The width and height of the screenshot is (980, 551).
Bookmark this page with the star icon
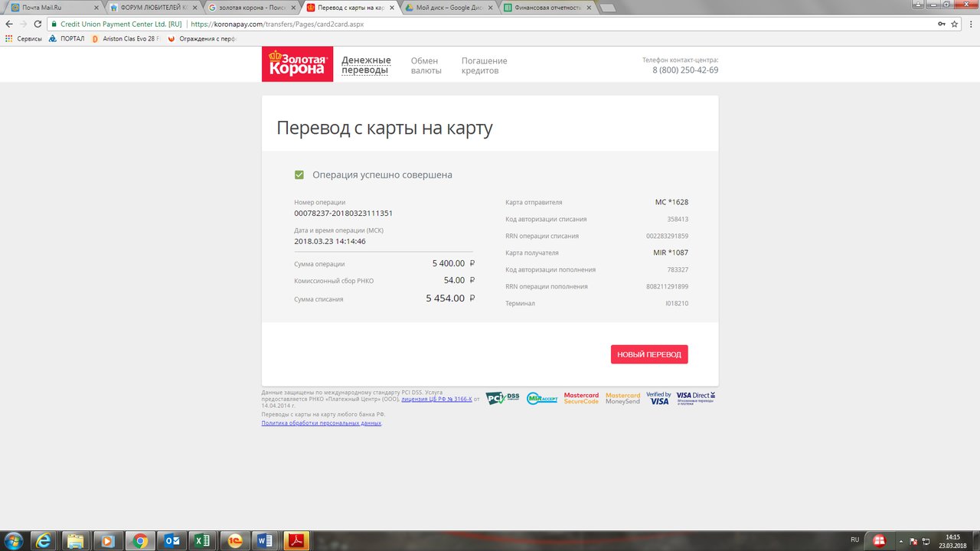tap(955, 24)
